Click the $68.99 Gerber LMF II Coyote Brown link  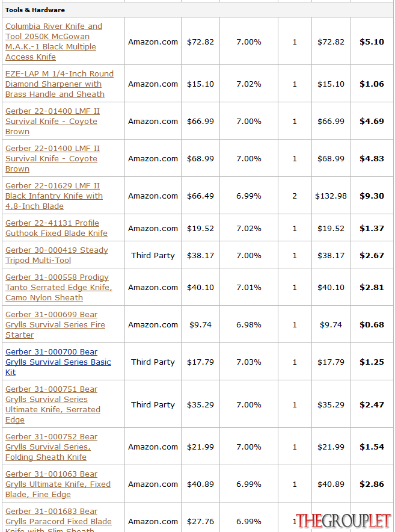click(x=52, y=158)
